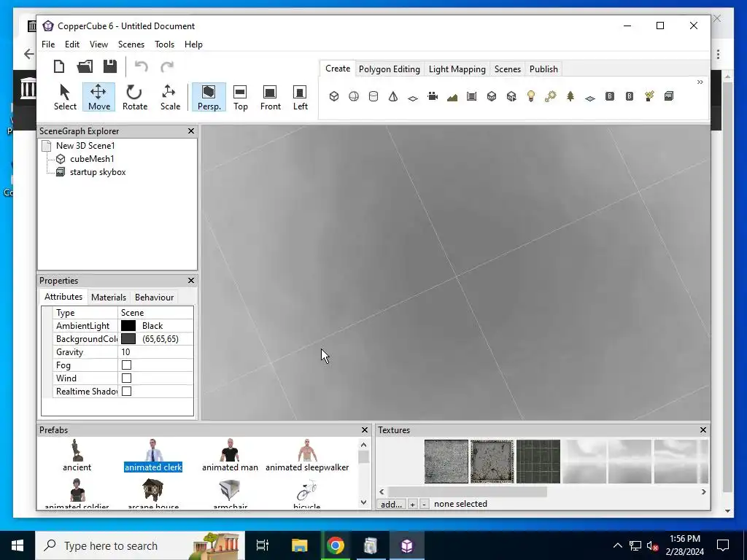747x560 pixels.
Task: Switch to the Materials properties tab
Action: point(109,297)
